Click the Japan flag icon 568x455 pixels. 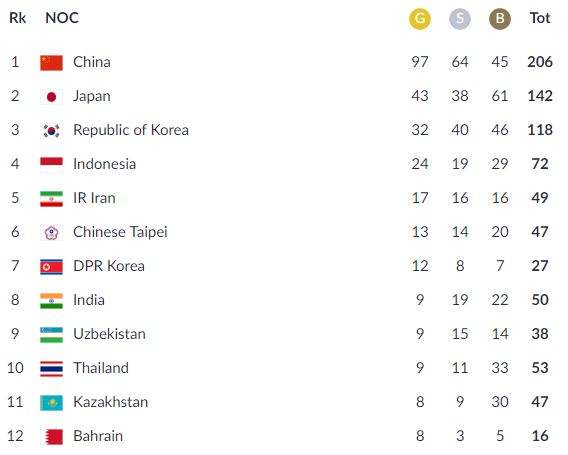51,97
